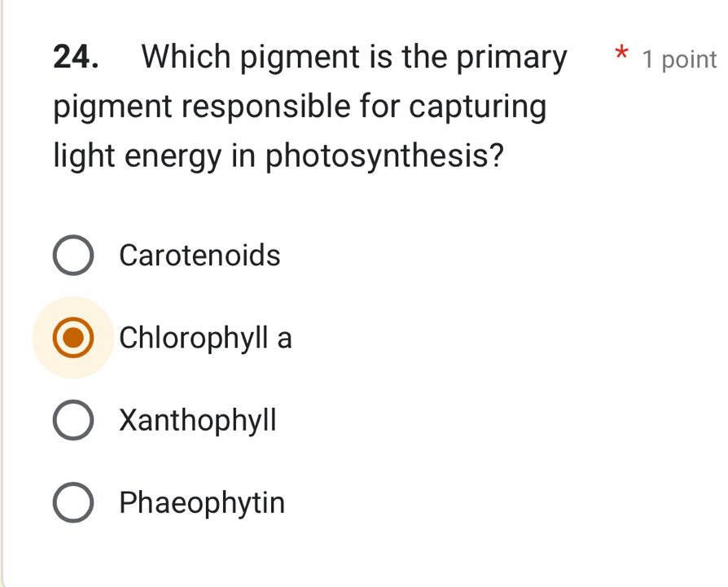
Task: Click the Chlorophyll a option label text
Action: (x=205, y=337)
